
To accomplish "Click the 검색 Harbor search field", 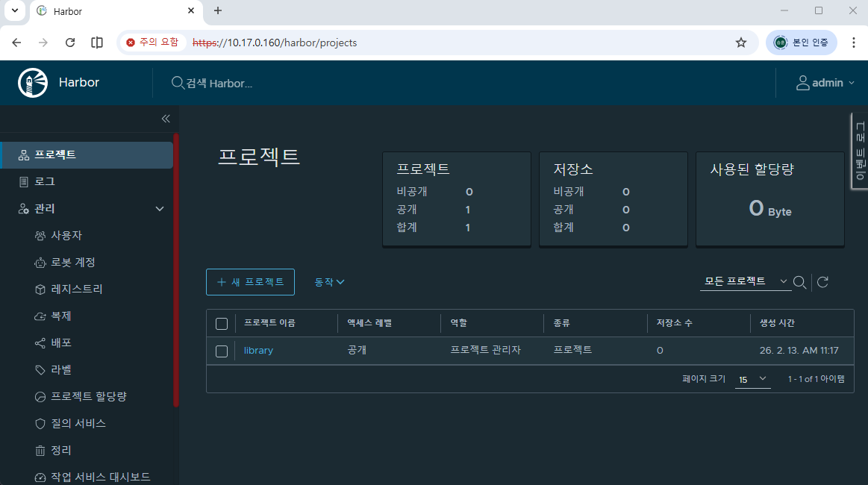I will click(x=219, y=83).
